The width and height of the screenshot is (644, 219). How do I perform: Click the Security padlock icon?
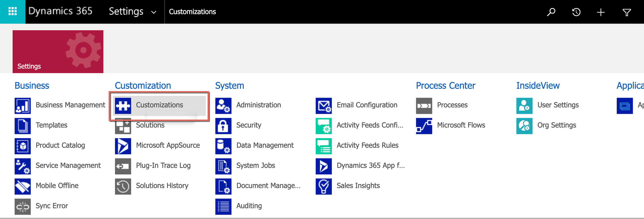tap(223, 126)
